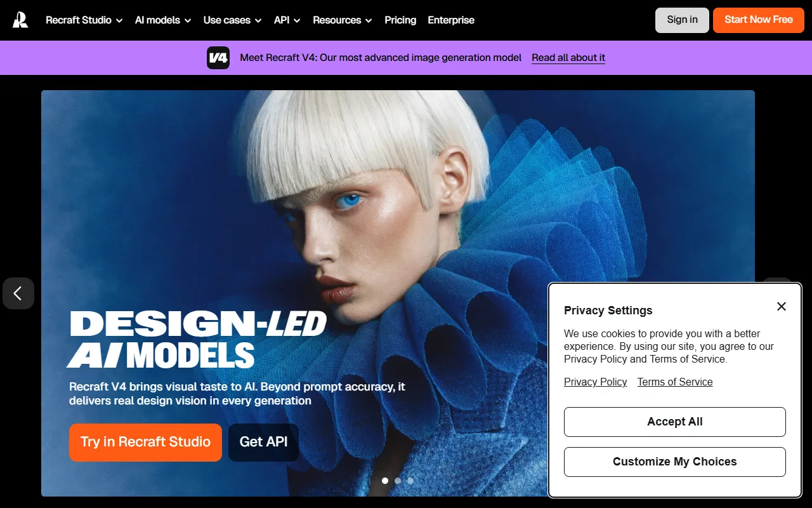
Task: Open the Enterprise page
Action: click(x=451, y=20)
